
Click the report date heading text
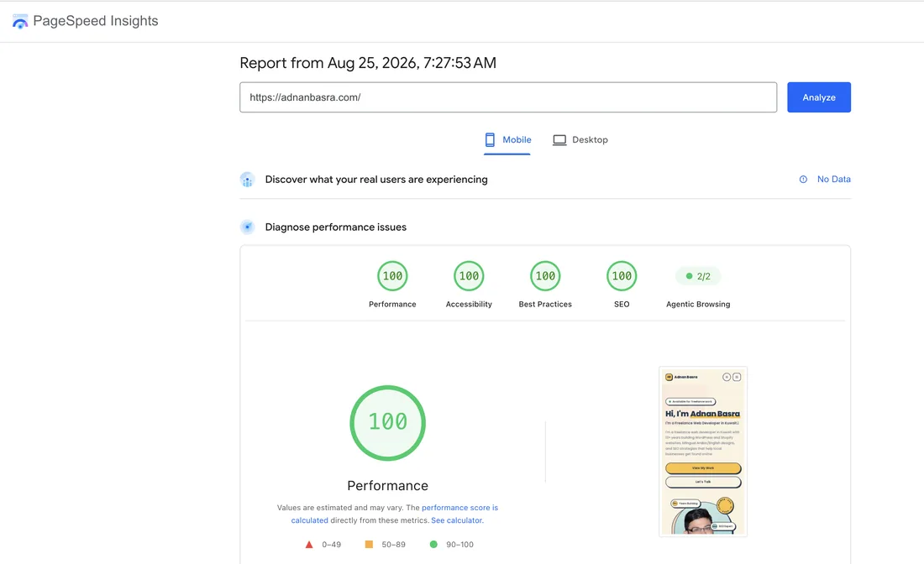pos(368,63)
